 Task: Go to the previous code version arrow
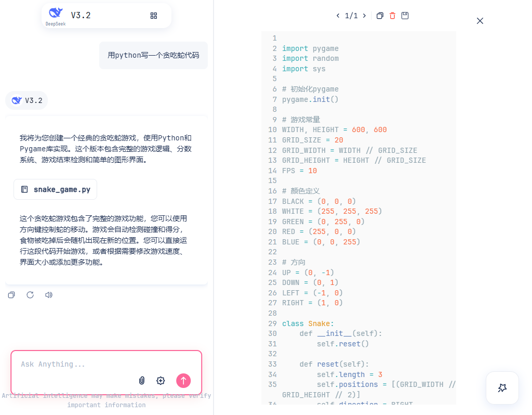tap(338, 16)
